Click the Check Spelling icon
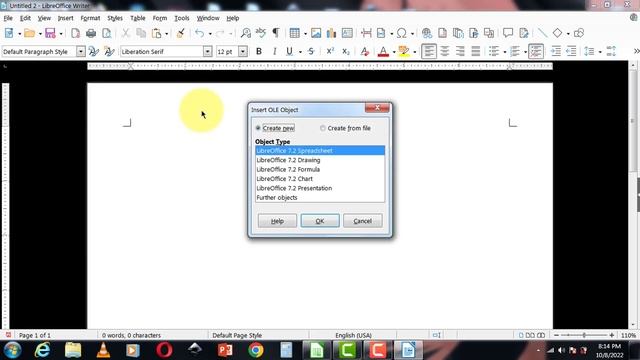The width and height of the screenshot is (640, 360). [260, 33]
